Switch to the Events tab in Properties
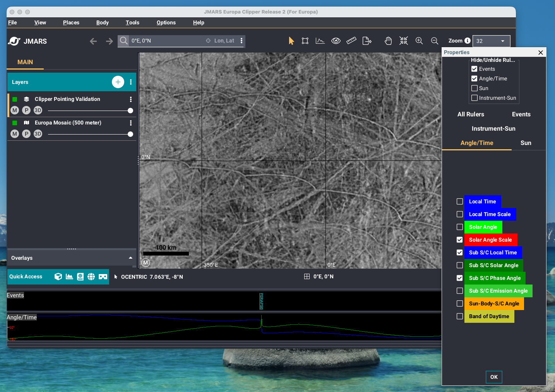This screenshot has width=555, height=392. [521, 114]
